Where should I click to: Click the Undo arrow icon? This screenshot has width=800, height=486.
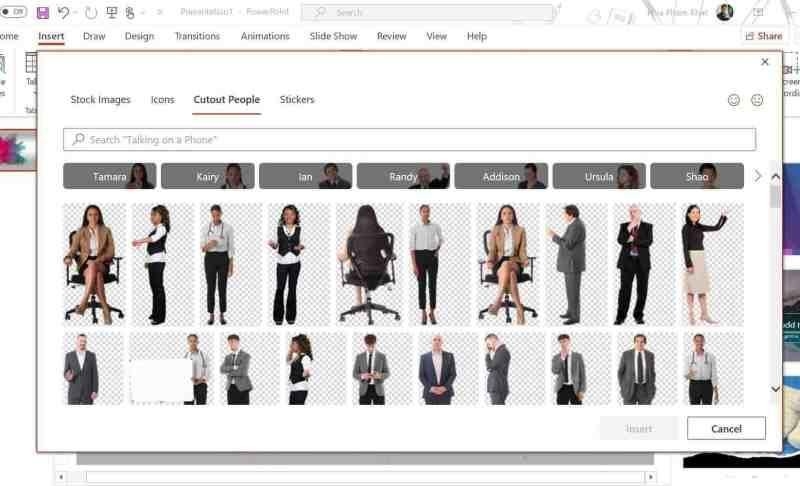[63, 13]
